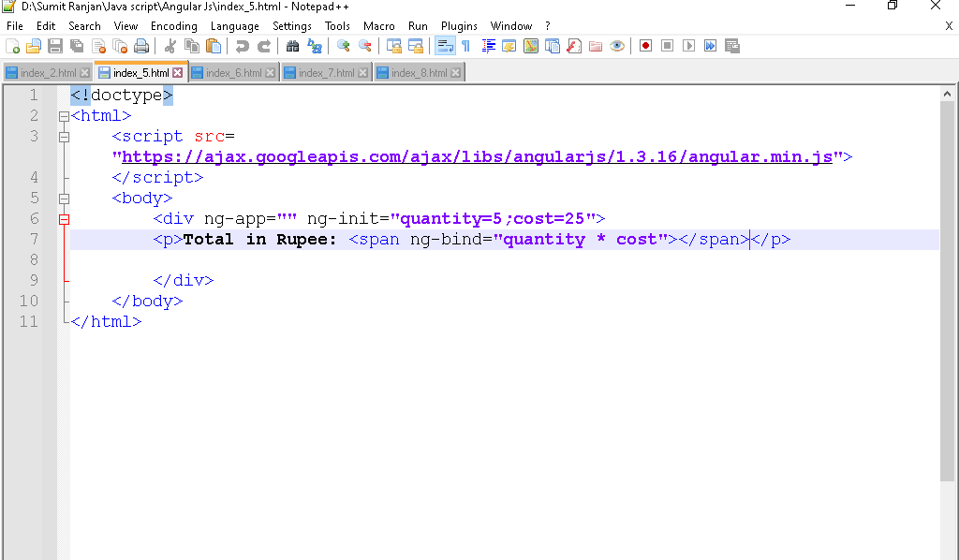Toggle Show All Characters pilcrow button
Screen dimensions: 959x560
(x=465, y=46)
